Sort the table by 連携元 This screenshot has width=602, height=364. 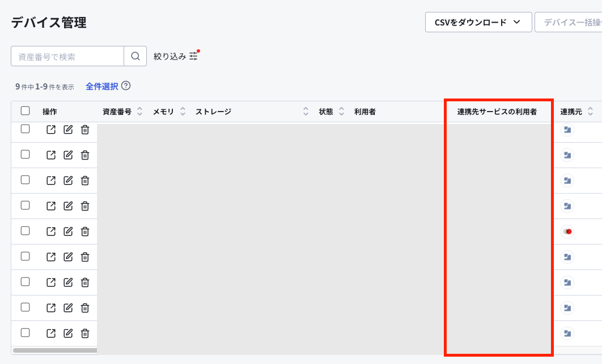pyautogui.click(x=591, y=111)
